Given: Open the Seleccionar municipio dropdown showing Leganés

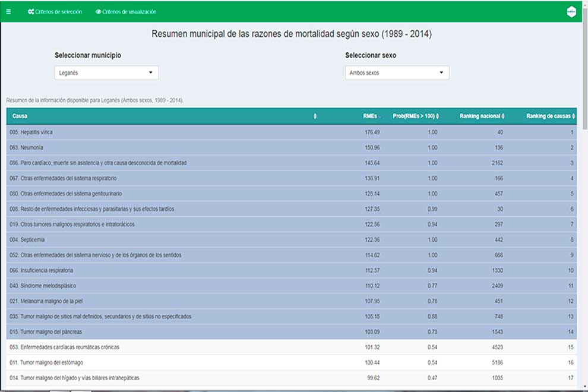Looking at the screenshot, I should tap(106, 72).
